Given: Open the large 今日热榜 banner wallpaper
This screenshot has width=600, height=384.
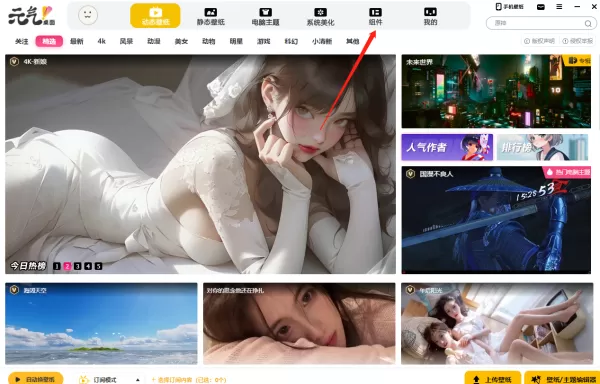Looking at the screenshot, I should (200, 164).
